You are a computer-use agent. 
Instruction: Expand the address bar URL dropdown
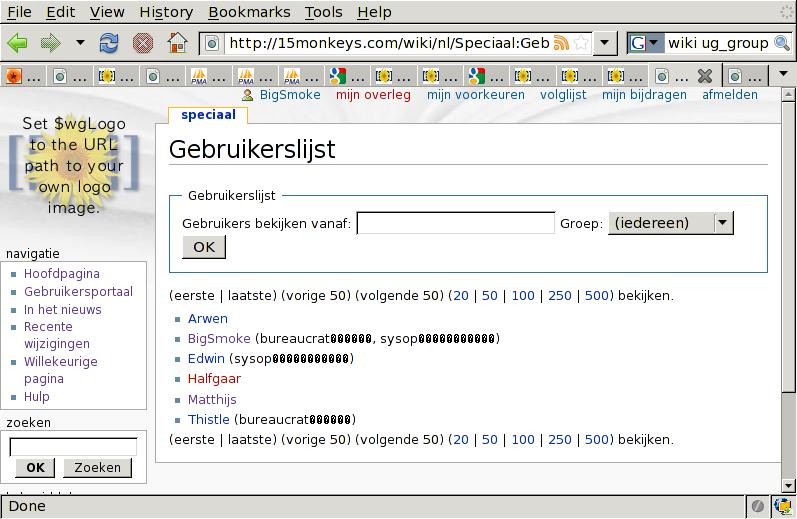[604, 43]
